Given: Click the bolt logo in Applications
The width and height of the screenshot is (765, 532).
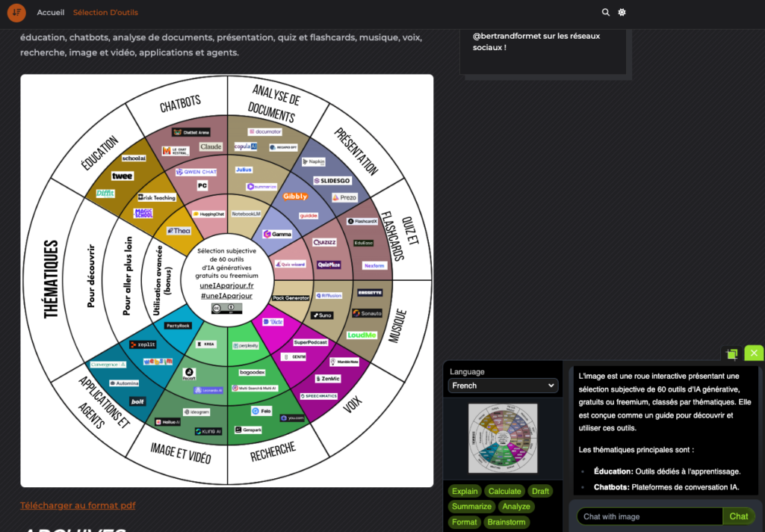Looking at the screenshot, I should point(137,401).
